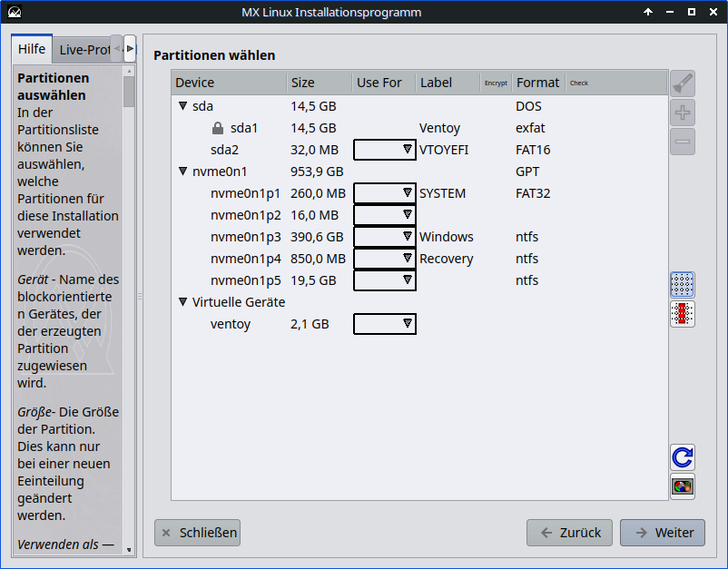Click the 953,9 GB size cell

(x=317, y=172)
